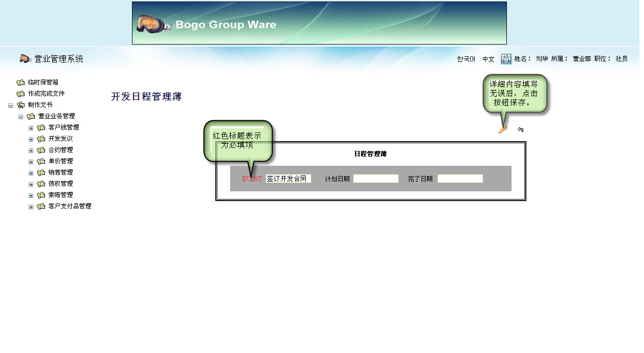Expand the 客户线管理 tree node
The height and width of the screenshot is (353, 644).
[x=31, y=128]
